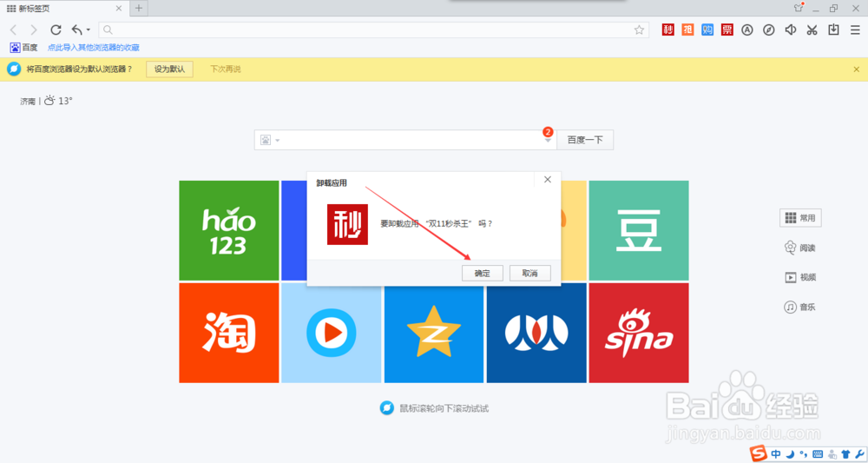Open the Renren blue tile
This screenshot has height=463, width=868.
[x=536, y=333]
